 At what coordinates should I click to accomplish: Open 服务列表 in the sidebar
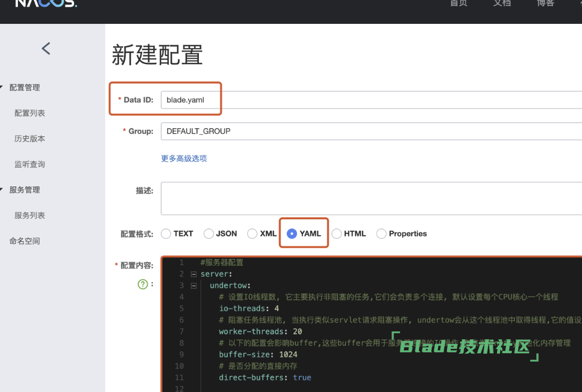tap(30, 215)
